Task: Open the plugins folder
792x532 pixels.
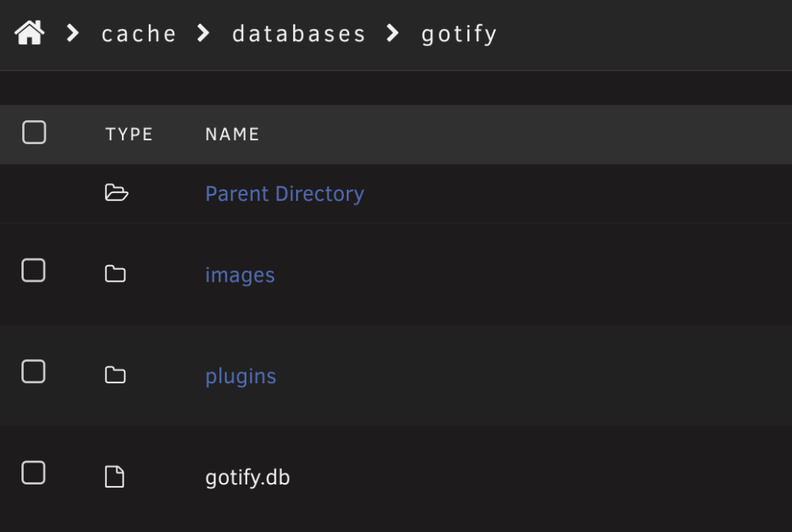Action: pyautogui.click(x=241, y=377)
